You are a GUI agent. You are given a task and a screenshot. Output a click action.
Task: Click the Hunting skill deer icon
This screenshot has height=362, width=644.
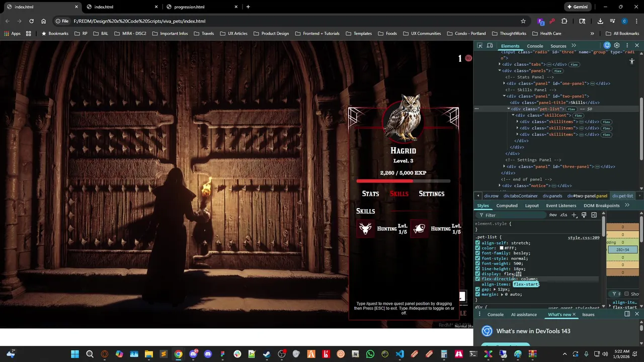pyautogui.click(x=365, y=228)
